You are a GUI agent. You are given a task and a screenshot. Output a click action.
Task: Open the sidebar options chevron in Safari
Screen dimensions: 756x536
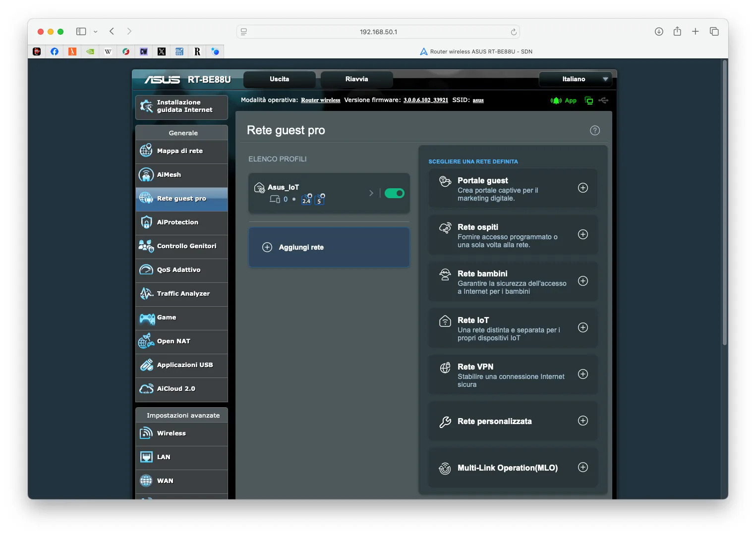click(x=96, y=32)
